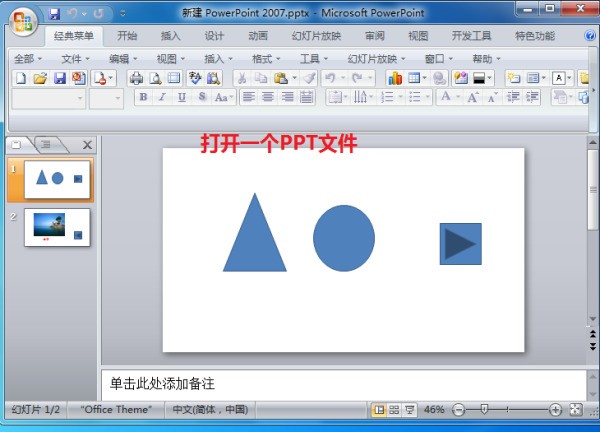This screenshot has width=600, height=432.
Task: Toggle Underline formatting
Action: coord(181,97)
